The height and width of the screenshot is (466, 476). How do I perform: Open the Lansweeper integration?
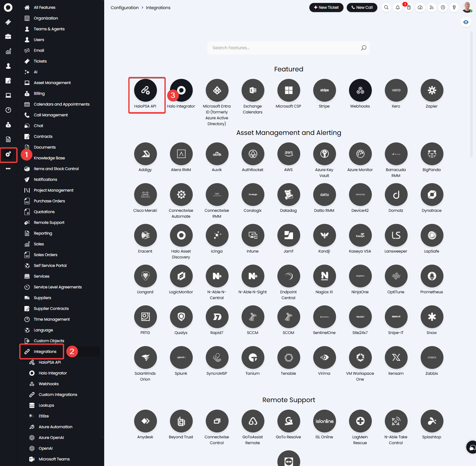tap(396, 235)
